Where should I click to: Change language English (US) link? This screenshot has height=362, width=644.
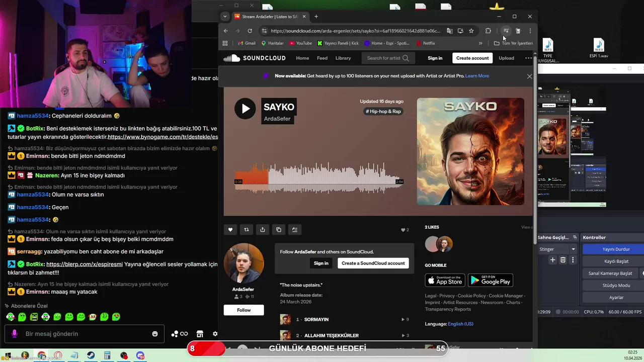(460, 324)
